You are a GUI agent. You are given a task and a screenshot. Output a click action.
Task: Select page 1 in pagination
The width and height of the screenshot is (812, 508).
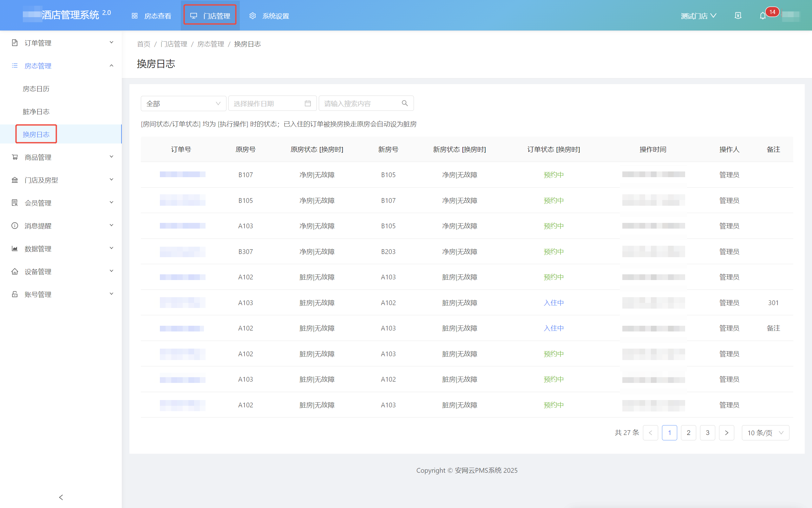click(x=669, y=433)
